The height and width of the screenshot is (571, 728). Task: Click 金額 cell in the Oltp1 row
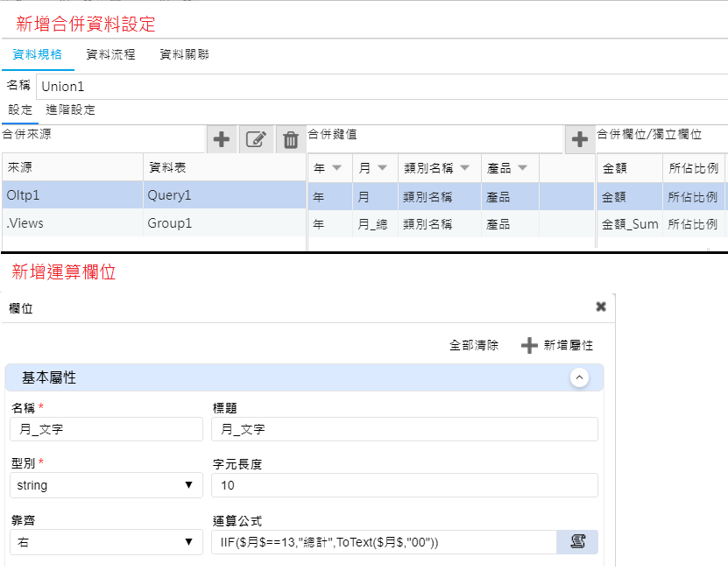coord(630,197)
